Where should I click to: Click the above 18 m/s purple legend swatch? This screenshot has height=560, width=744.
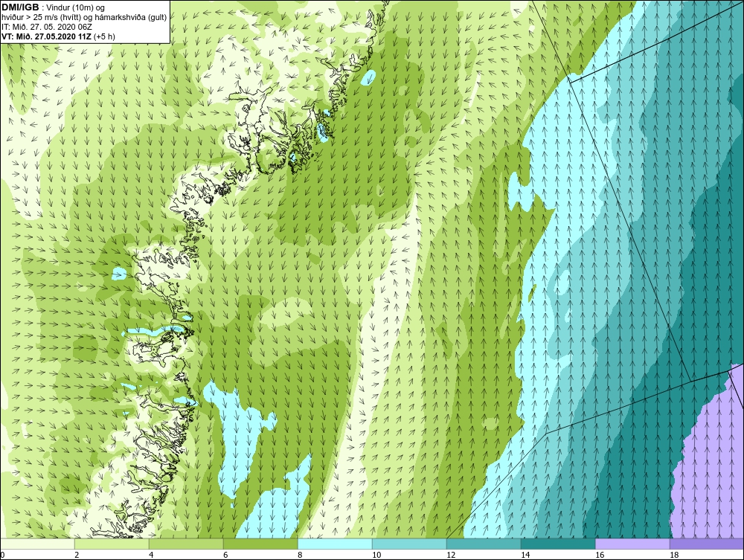coord(707,544)
